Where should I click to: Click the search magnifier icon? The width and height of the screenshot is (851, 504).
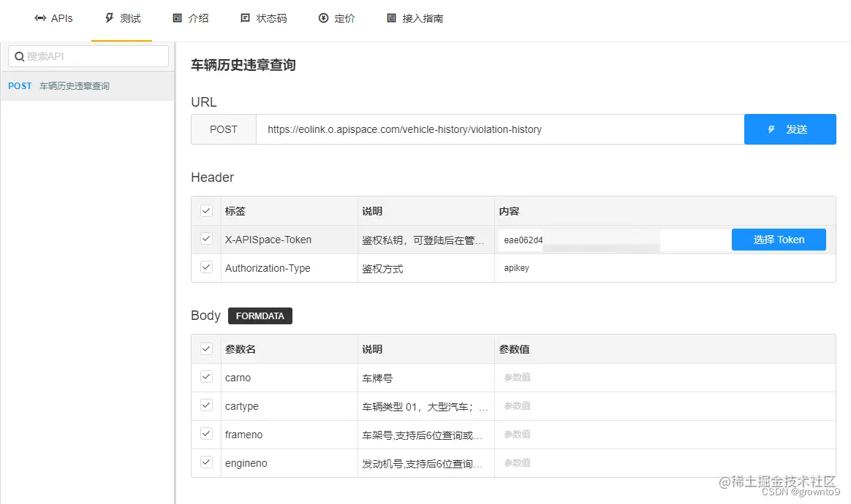point(19,56)
